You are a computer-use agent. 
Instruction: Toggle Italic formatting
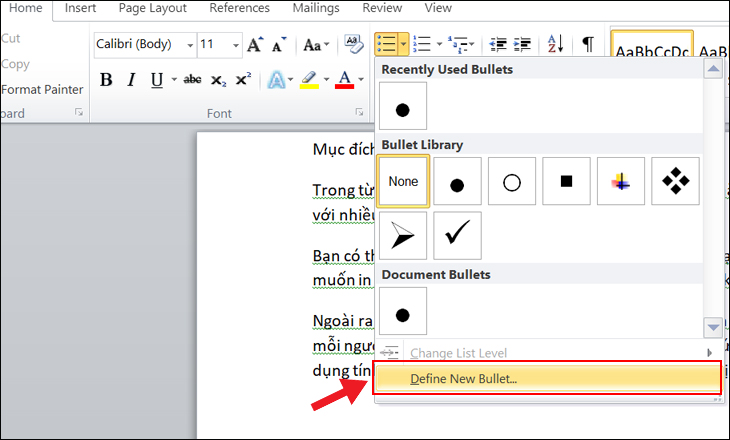click(132, 80)
